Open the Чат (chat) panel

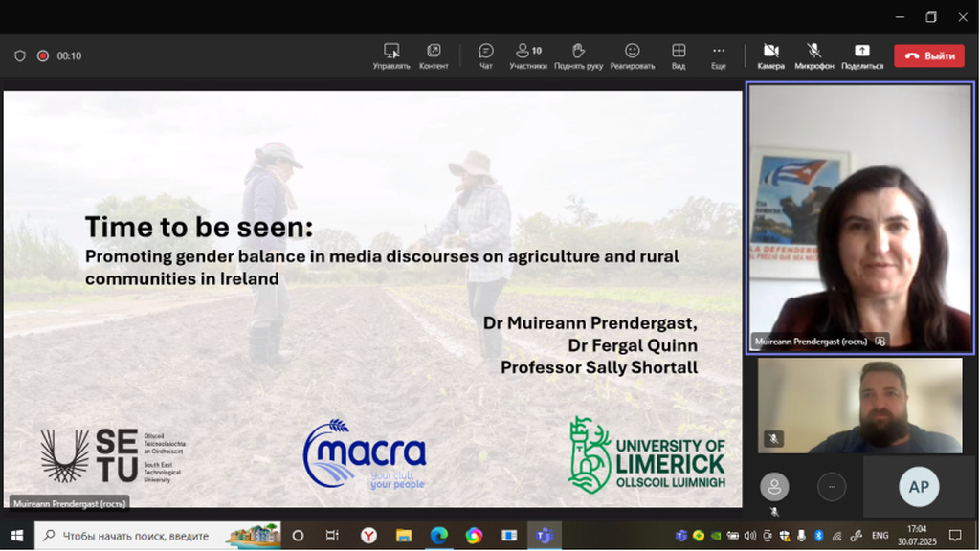(x=485, y=55)
